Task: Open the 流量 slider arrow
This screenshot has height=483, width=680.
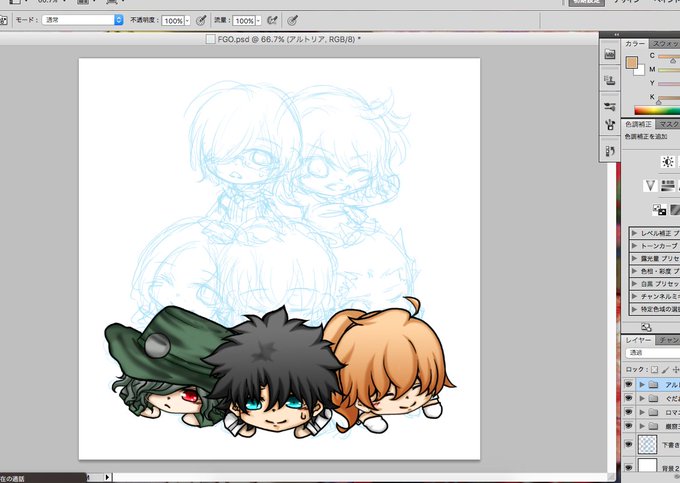Action: pos(258,21)
